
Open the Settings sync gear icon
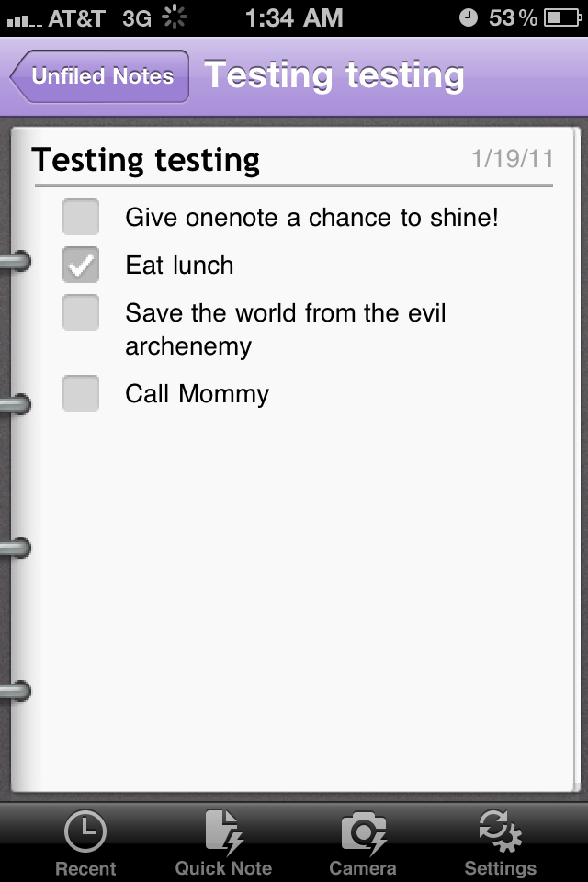point(500,832)
